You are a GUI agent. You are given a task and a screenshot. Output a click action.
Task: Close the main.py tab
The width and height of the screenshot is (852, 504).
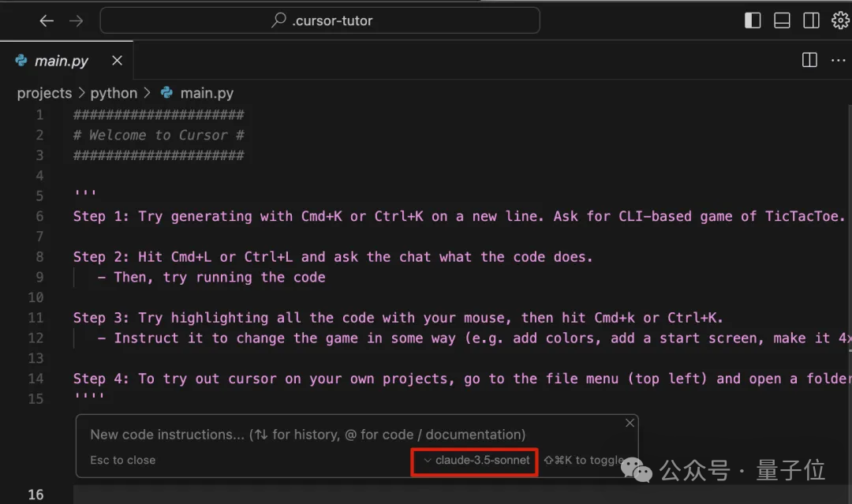[117, 60]
